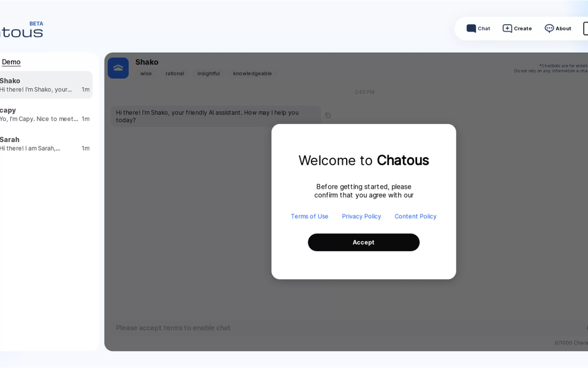The image size is (588, 368).
Task: Click the 'knowledgeable' personality tag
Action: (252, 73)
